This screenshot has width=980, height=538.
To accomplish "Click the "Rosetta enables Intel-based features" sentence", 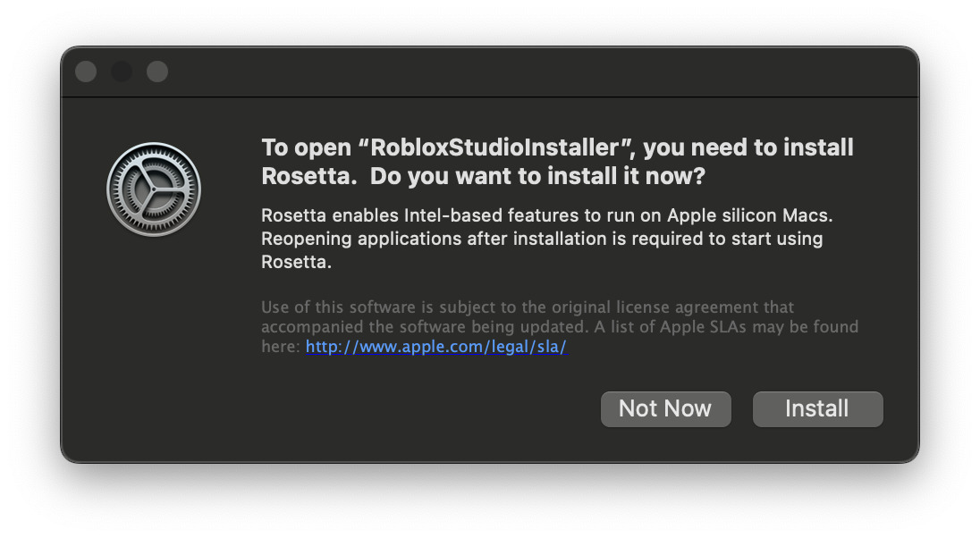I will (x=547, y=215).
